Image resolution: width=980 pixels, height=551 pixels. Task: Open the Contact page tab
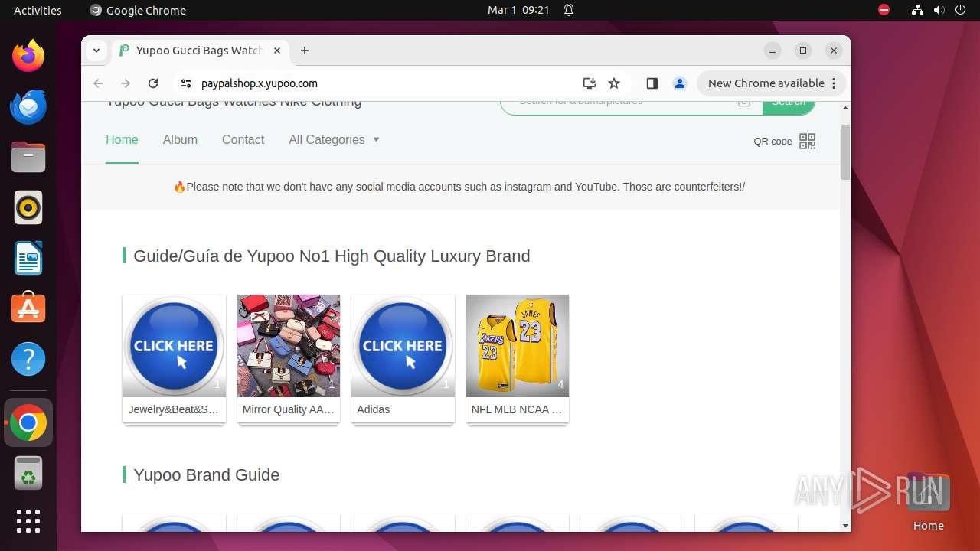(243, 139)
